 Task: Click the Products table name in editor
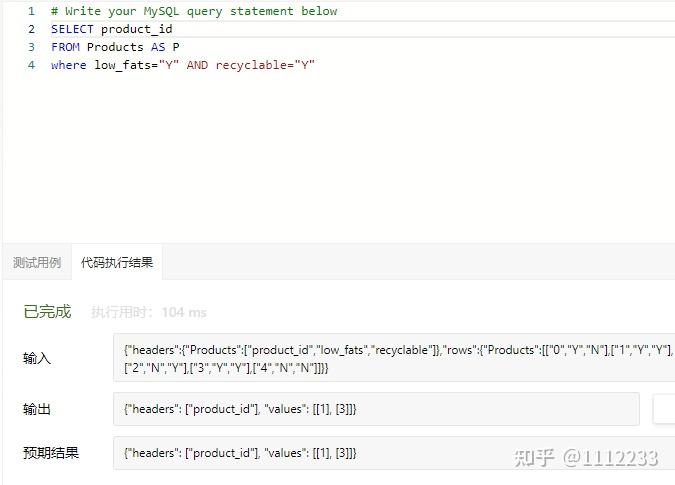click(115, 47)
